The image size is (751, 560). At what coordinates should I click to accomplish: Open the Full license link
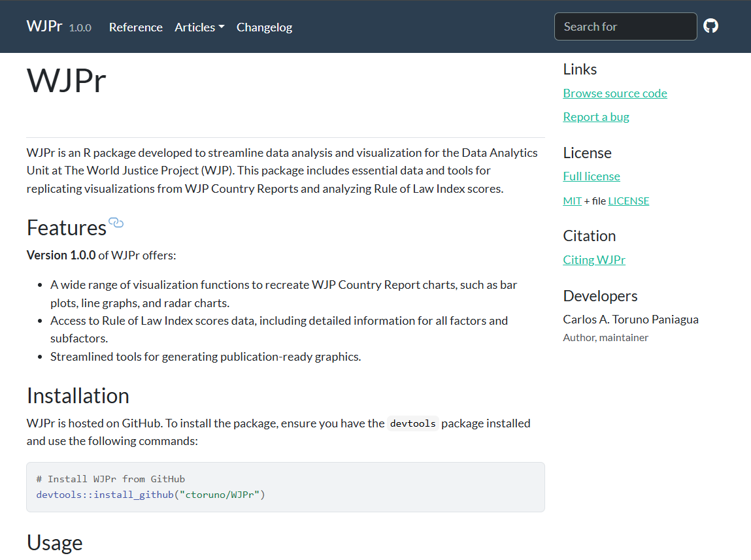(592, 176)
